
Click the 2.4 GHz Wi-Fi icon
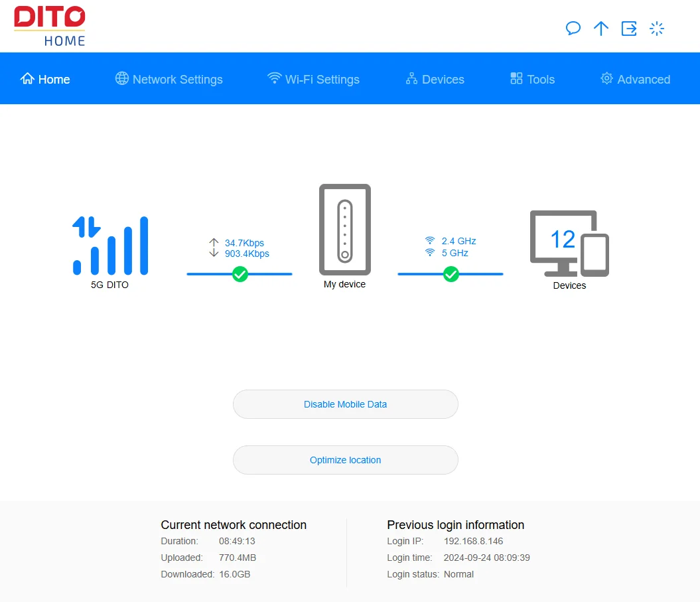tap(430, 241)
